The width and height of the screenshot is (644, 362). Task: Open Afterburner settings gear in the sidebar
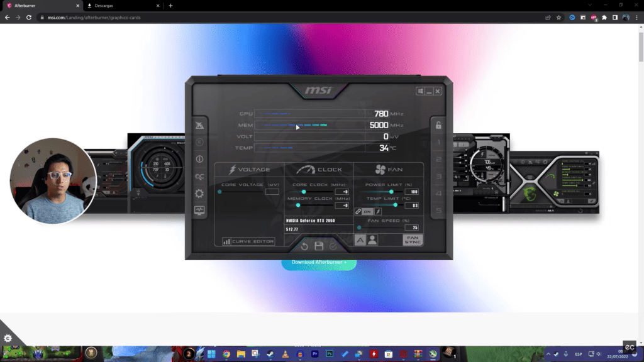[x=199, y=194]
